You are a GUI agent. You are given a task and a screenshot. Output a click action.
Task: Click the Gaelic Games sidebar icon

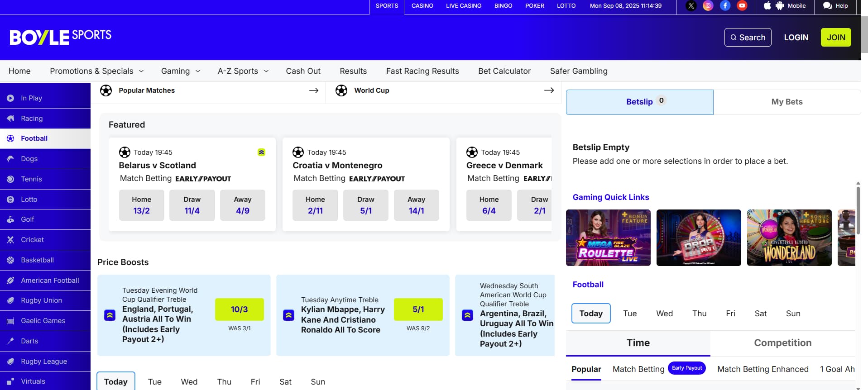point(10,321)
